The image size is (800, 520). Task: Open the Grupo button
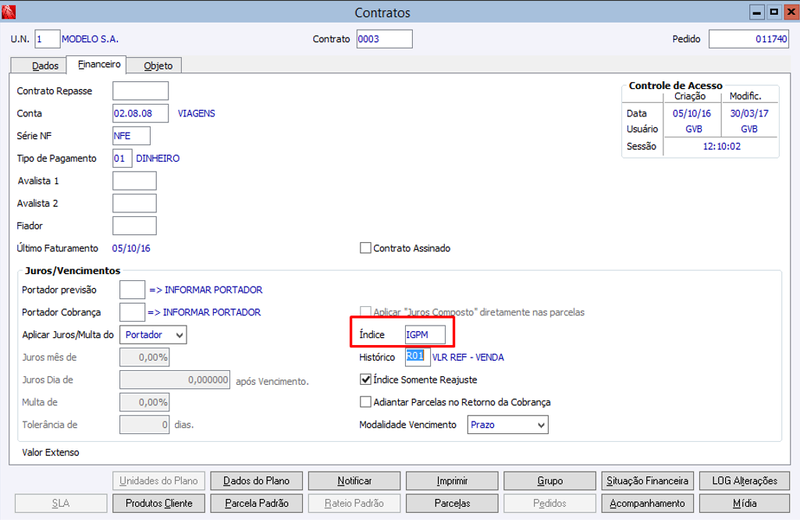(x=549, y=481)
